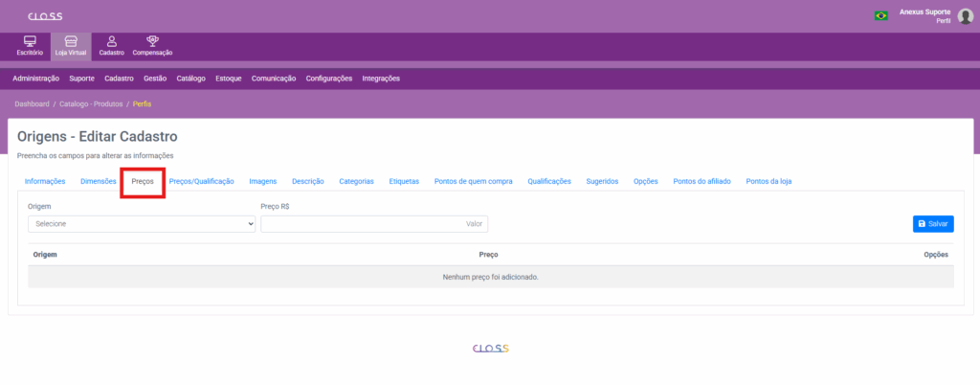This screenshot has width=980, height=385.
Task: Open the Preços/Qualificação tab
Action: 201,181
